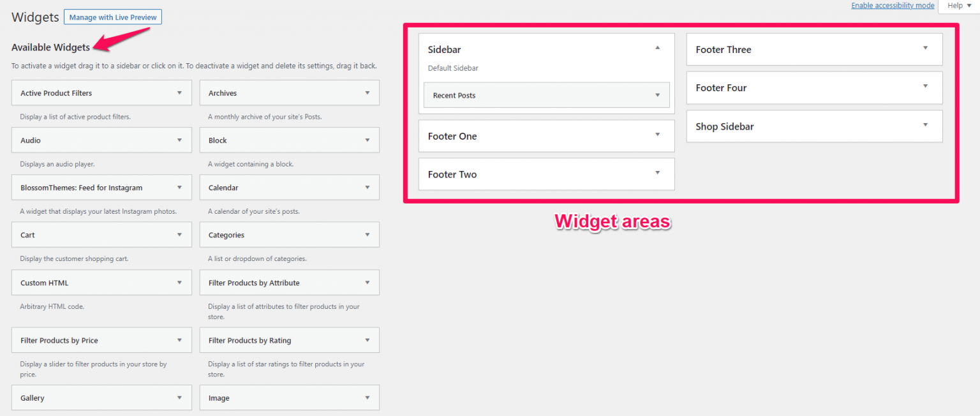The height and width of the screenshot is (416, 980).
Task: Open the Enable accessibility mode link
Action: 892,5
